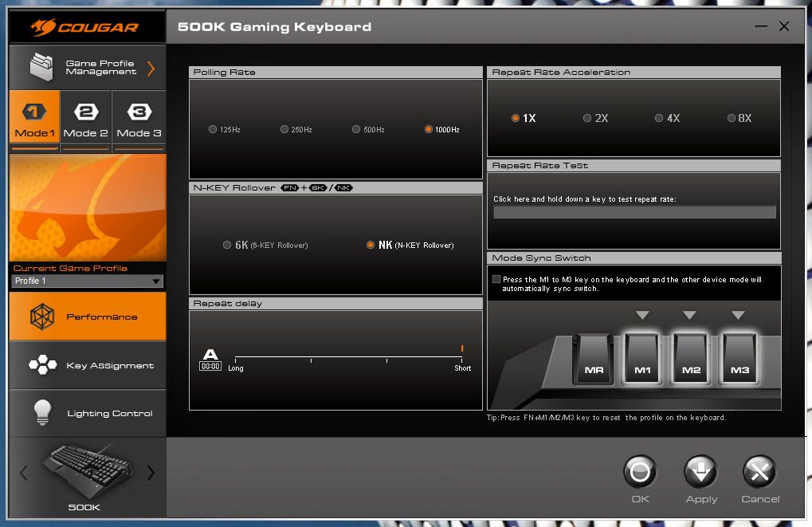Screen dimensions: 812x527
Task: Show previous device with left arrow
Action: tap(23, 473)
